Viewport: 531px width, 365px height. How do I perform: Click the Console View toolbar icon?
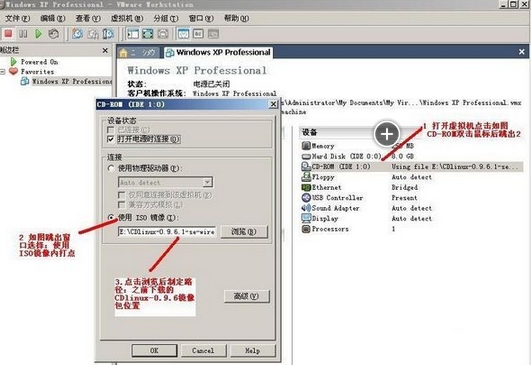198,34
